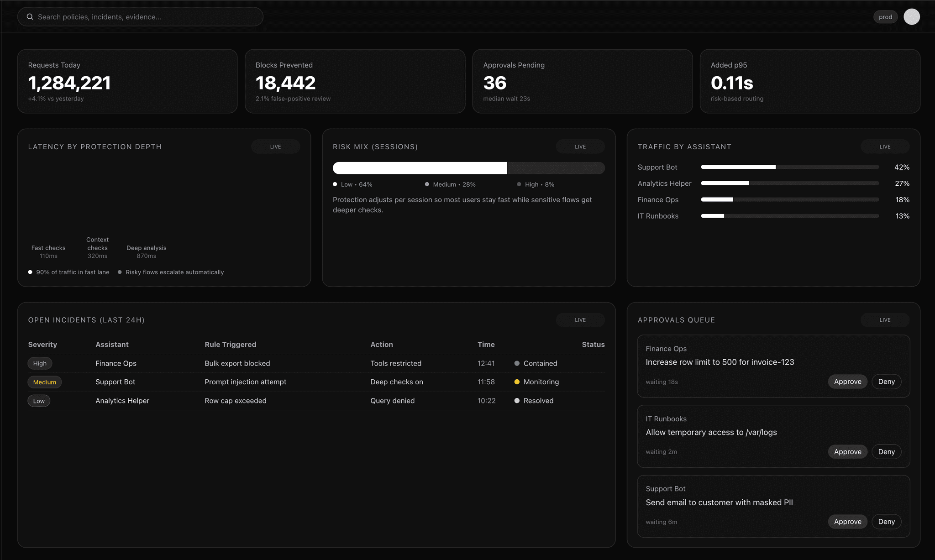
Task: Click the fast lane traffic indicator dot
Action: pyautogui.click(x=30, y=272)
